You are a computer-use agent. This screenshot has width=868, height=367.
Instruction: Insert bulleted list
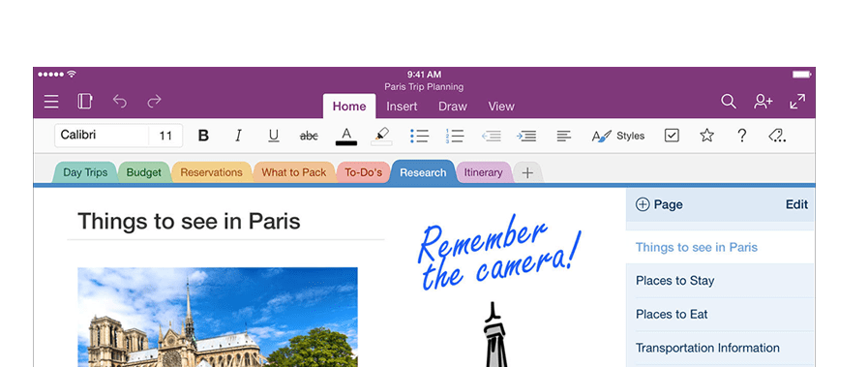point(420,137)
